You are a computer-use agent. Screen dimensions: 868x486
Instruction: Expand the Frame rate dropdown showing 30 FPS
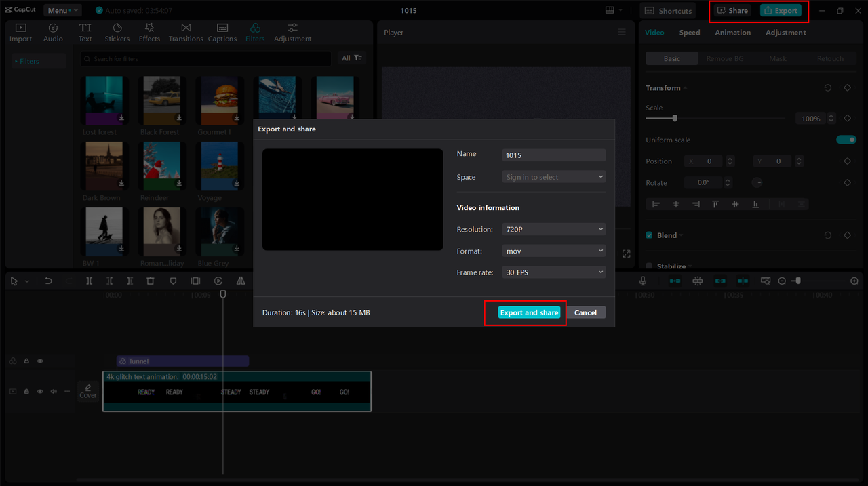tap(553, 272)
